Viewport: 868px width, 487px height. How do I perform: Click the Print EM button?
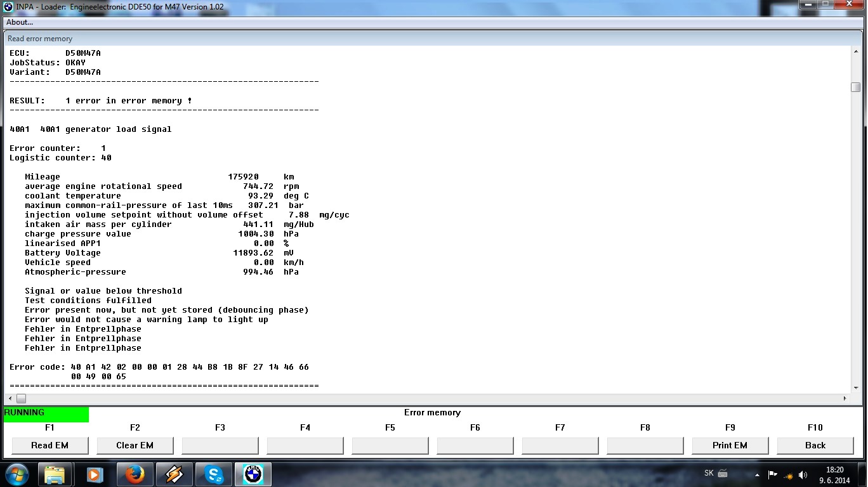click(730, 445)
